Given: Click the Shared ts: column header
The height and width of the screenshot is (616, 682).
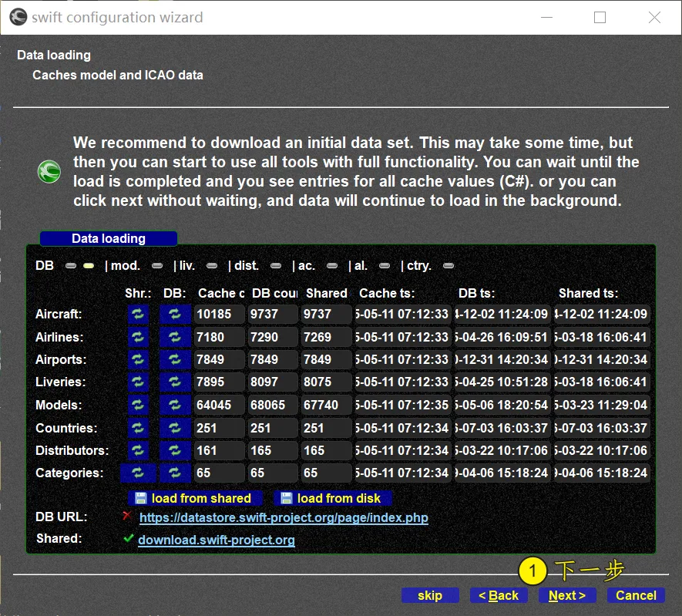Looking at the screenshot, I should (x=588, y=293).
